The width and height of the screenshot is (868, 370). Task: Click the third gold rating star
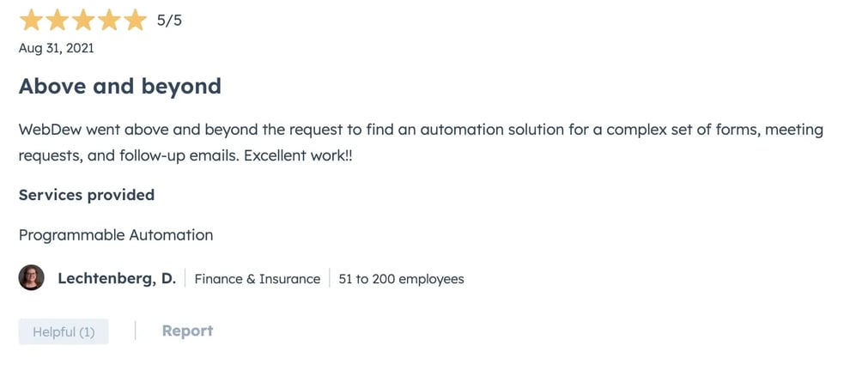pos(82,21)
